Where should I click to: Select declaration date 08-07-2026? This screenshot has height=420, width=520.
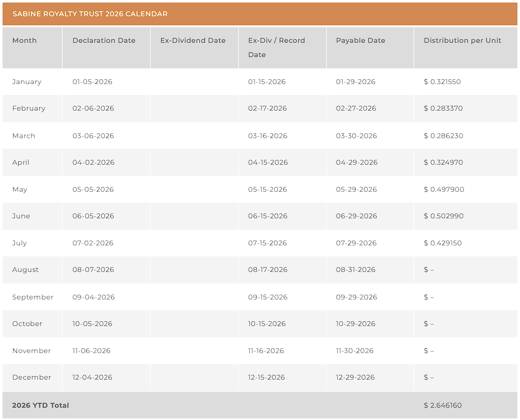(x=93, y=270)
